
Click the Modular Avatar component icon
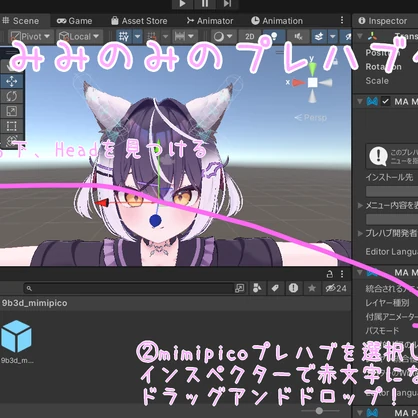click(372, 101)
